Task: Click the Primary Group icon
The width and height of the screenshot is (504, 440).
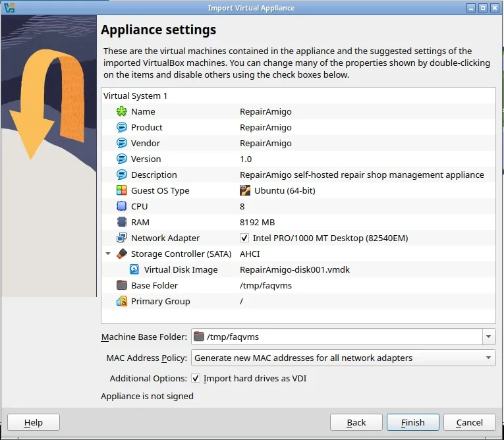Action: point(121,301)
